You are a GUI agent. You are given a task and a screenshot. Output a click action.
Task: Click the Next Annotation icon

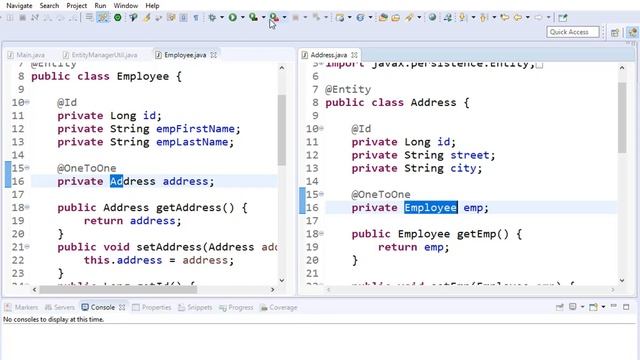462,18
